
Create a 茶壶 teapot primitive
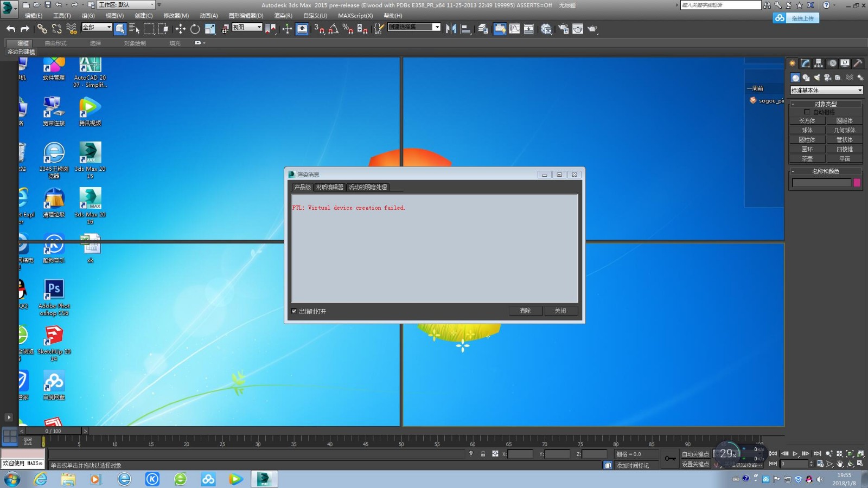coord(807,159)
